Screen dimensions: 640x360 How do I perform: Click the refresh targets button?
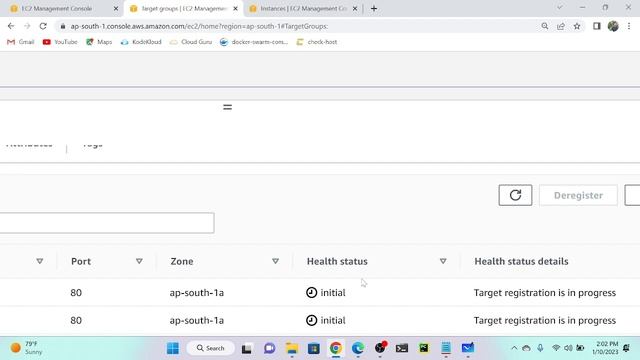[515, 195]
